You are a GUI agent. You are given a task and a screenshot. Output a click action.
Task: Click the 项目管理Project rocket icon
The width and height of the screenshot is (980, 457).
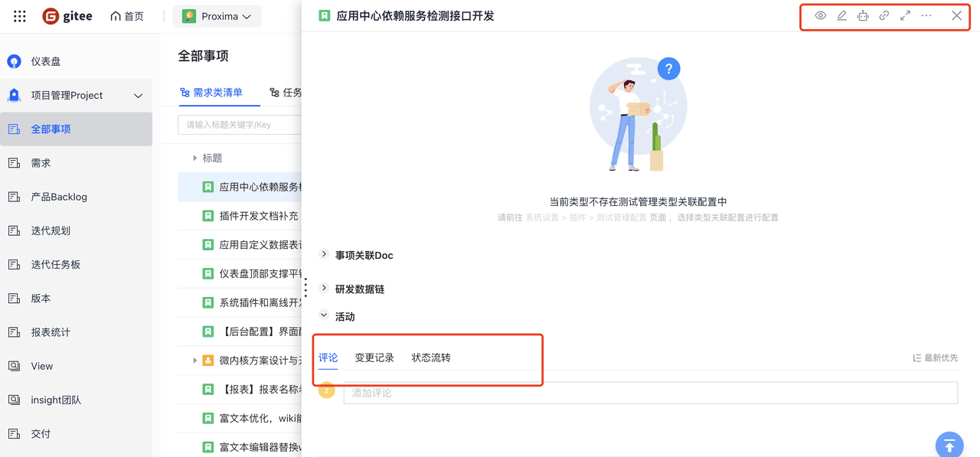pyautogui.click(x=14, y=95)
